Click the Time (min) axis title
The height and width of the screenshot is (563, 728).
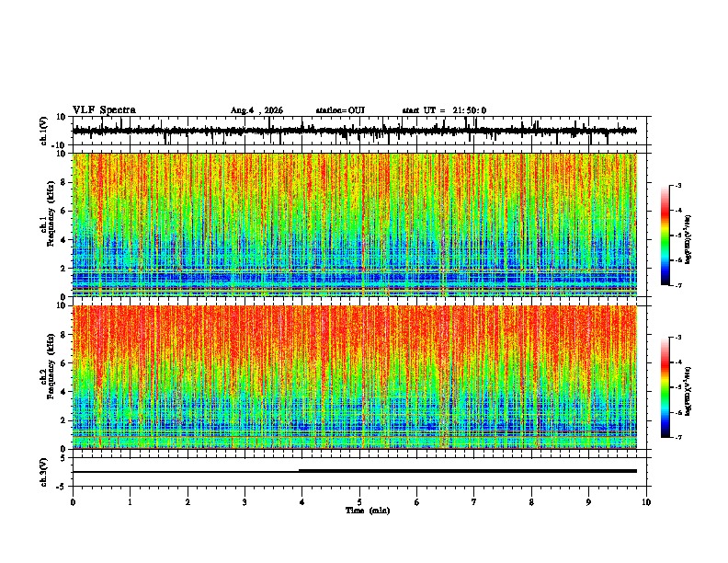[x=368, y=511]
